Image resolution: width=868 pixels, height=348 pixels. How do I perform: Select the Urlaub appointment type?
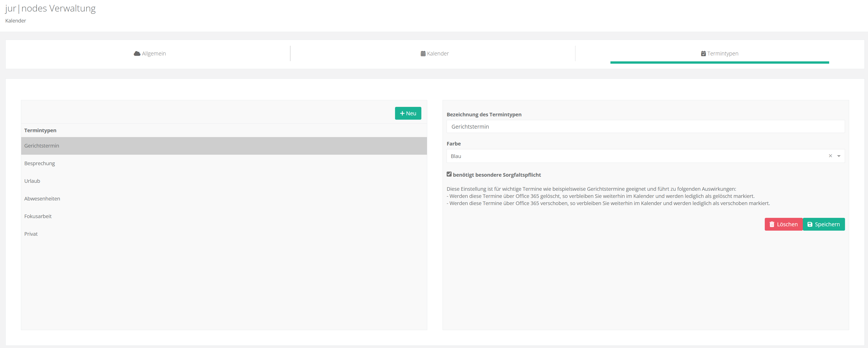click(32, 181)
